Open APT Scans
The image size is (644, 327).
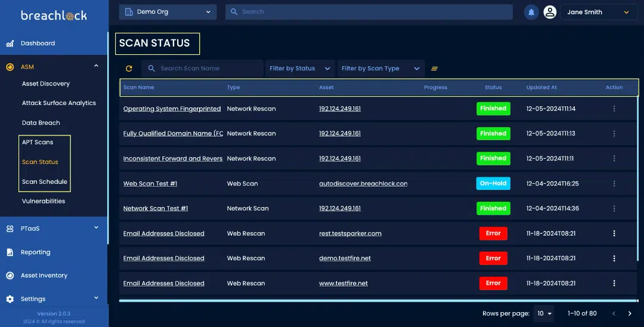(38, 142)
